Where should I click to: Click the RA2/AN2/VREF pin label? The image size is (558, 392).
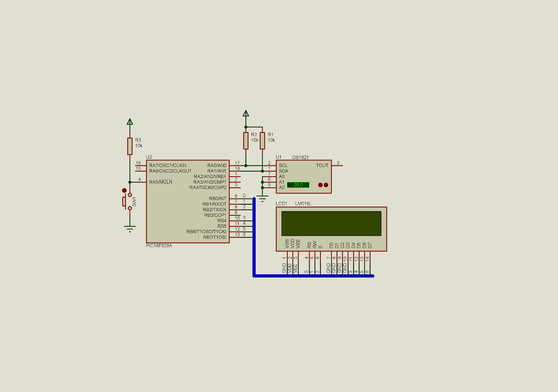pyautogui.click(x=210, y=177)
